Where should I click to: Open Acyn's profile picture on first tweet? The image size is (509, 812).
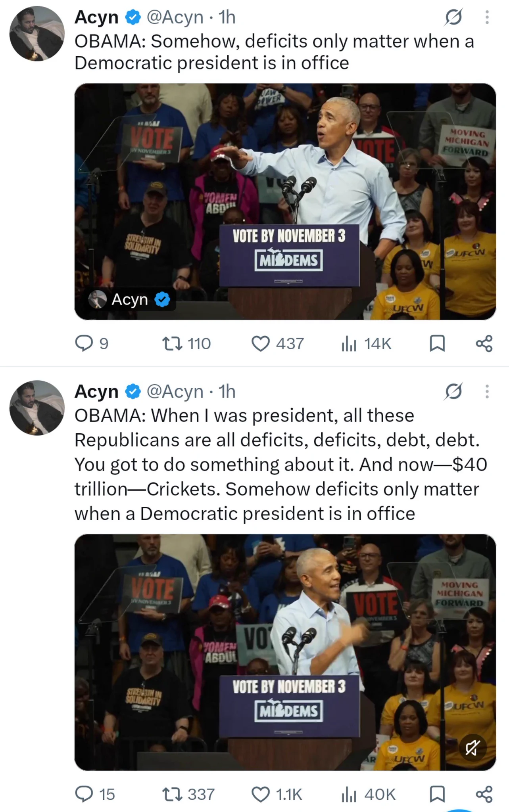tap(37, 34)
